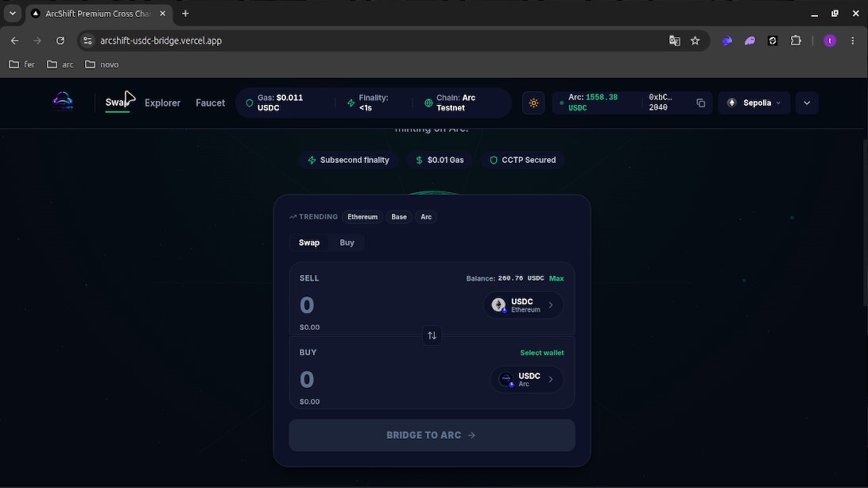The width and height of the screenshot is (868, 488).
Task: Click the Subsecond finality badge
Action: tap(349, 160)
